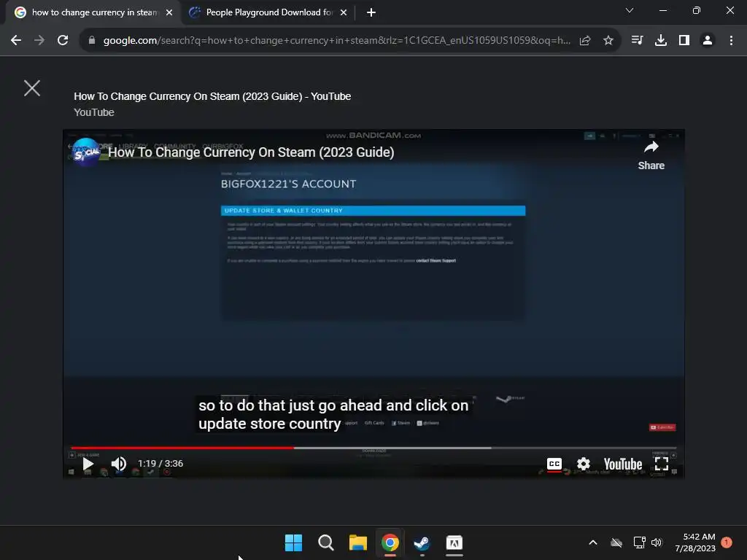747x560 pixels.
Task: Select how to change currency tab
Action: pyautogui.click(x=94, y=12)
